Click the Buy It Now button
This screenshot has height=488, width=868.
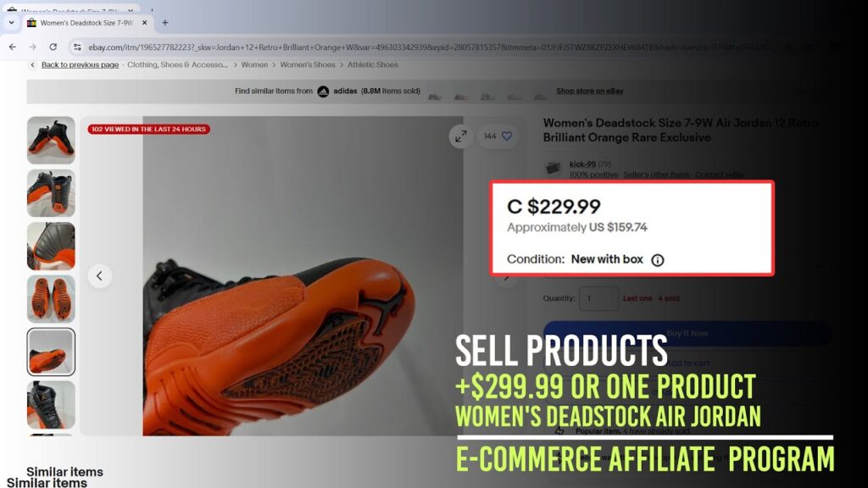click(687, 333)
